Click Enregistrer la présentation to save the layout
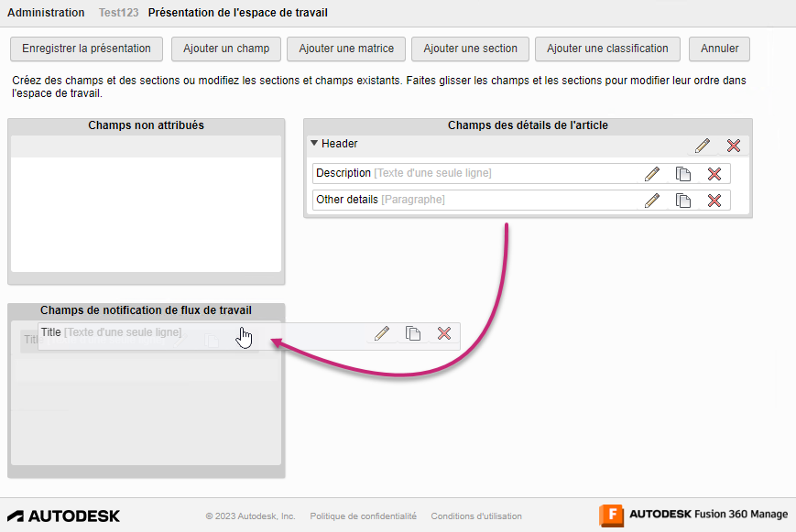Image resolution: width=796 pixels, height=532 pixels. (86, 49)
